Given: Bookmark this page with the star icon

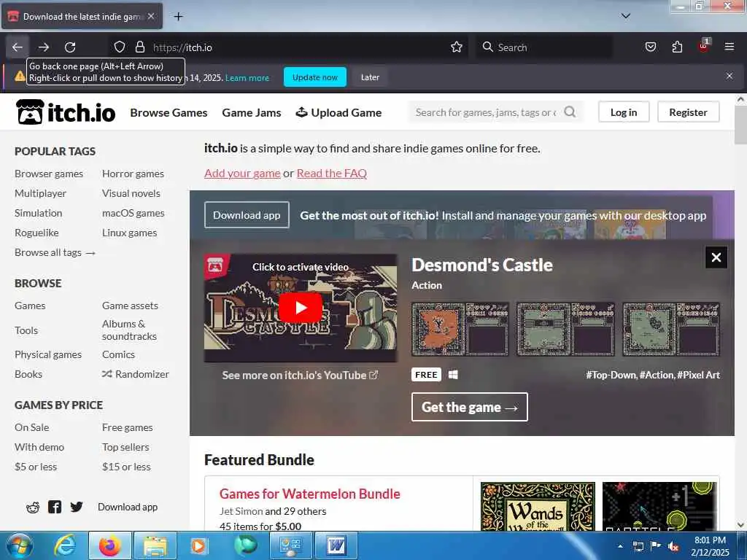Looking at the screenshot, I should [457, 47].
